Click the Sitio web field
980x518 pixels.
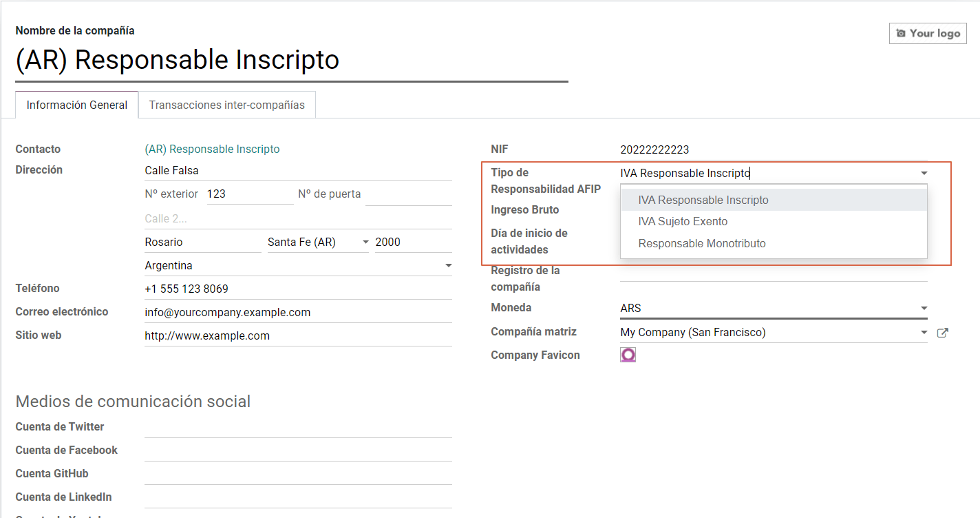coord(297,335)
